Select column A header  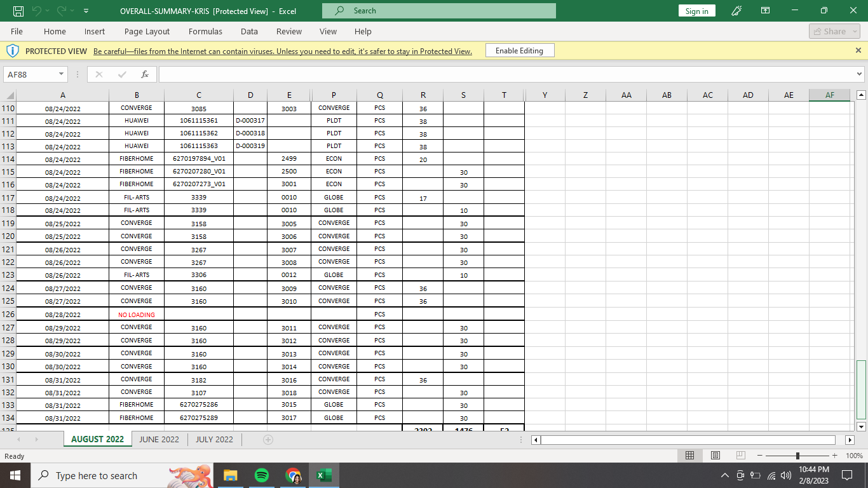[62, 95]
